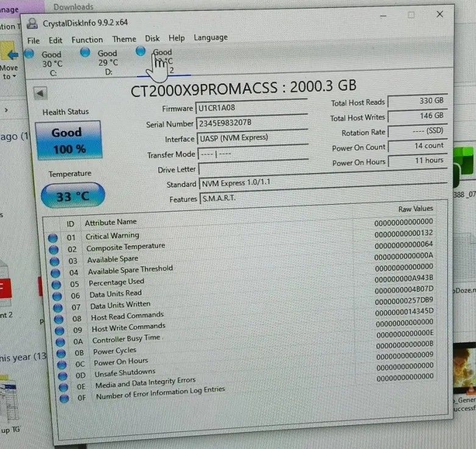This screenshot has width=476, height=449.
Task: Click the Serial Number field
Action: click(x=252, y=122)
